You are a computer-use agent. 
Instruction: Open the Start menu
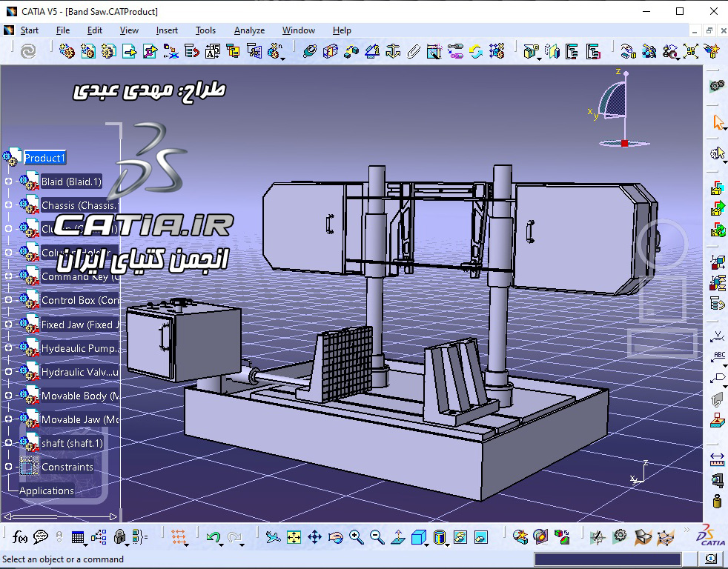click(x=29, y=30)
